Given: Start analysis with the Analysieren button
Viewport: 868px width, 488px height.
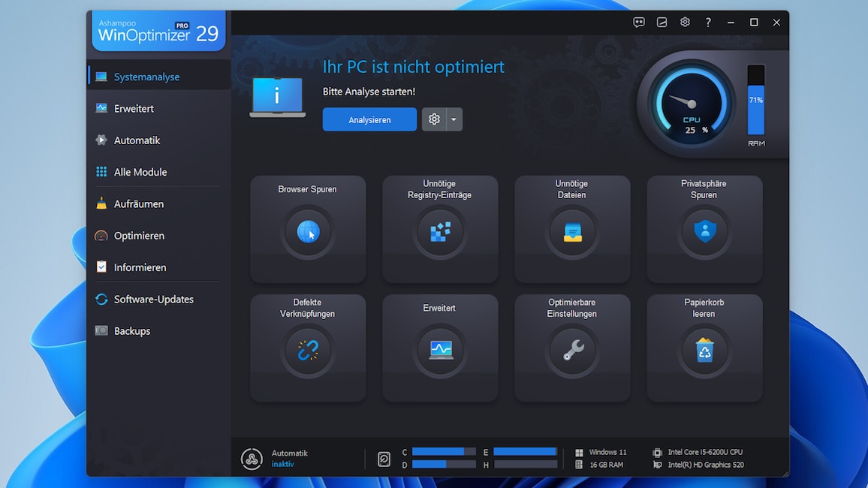Looking at the screenshot, I should click(x=369, y=119).
